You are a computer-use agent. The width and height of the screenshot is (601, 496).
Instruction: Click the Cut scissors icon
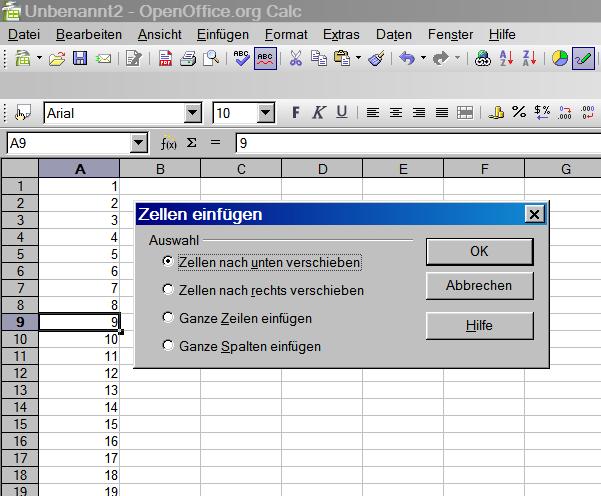(296, 59)
